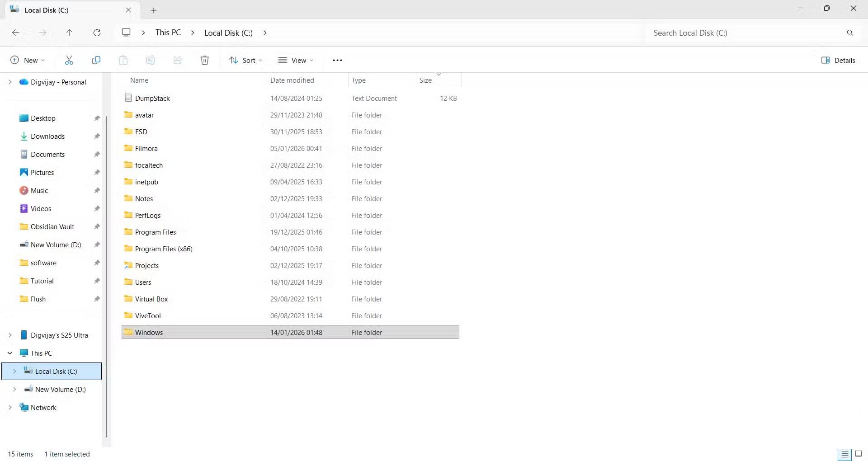Toggle the Details pane
This screenshot has height=461, width=868.
click(x=838, y=60)
